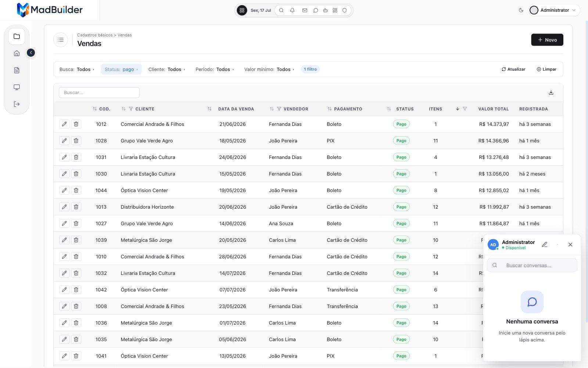Viewport: 588px width, 368px height.
Task: Open the filter funnel on CLIENTE column
Action: pos(131,109)
